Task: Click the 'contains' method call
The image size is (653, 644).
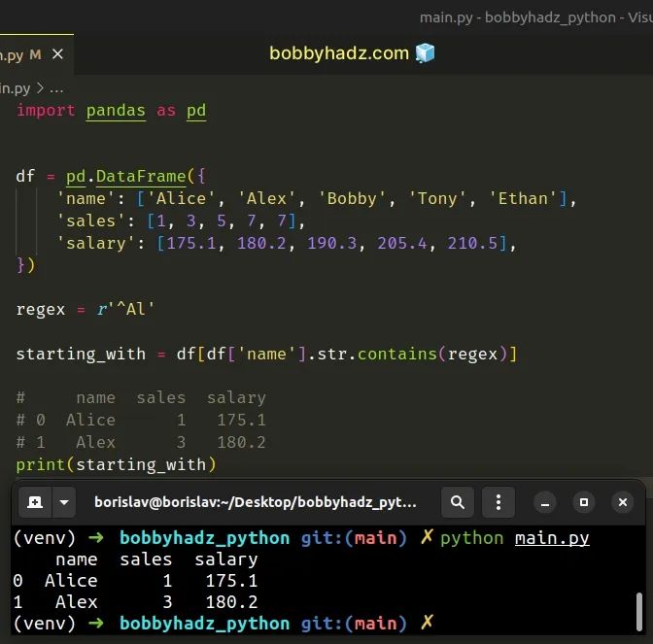Action: [396, 354]
